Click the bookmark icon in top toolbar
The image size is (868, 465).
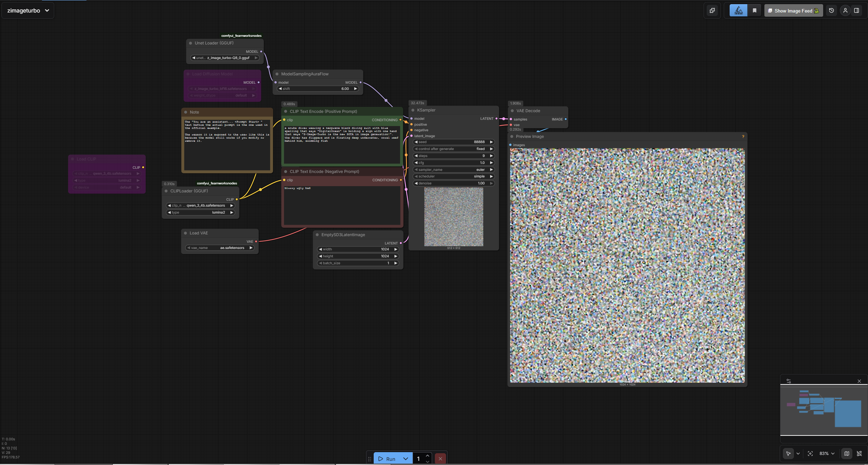pos(754,11)
